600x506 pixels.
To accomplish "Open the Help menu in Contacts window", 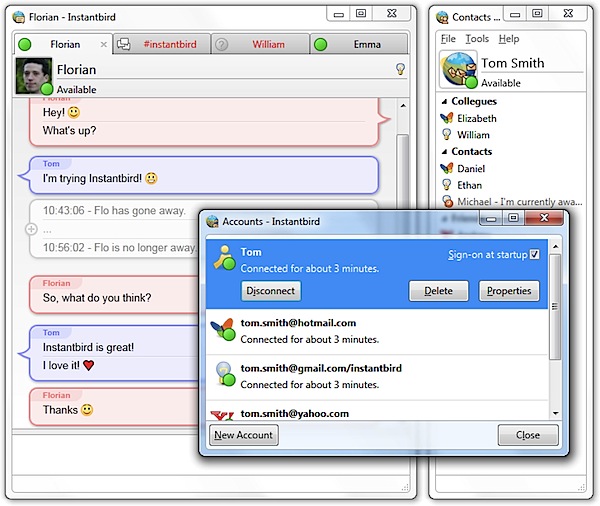I will 509,39.
